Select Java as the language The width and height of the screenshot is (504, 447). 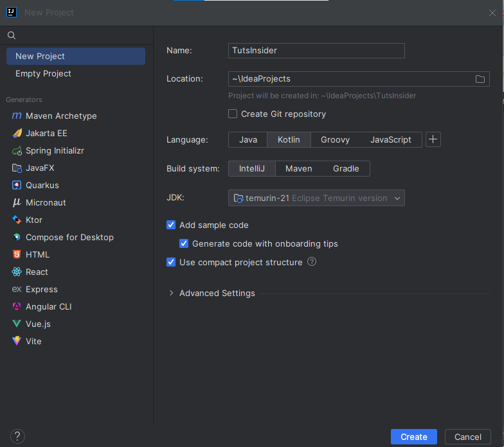pyautogui.click(x=248, y=140)
